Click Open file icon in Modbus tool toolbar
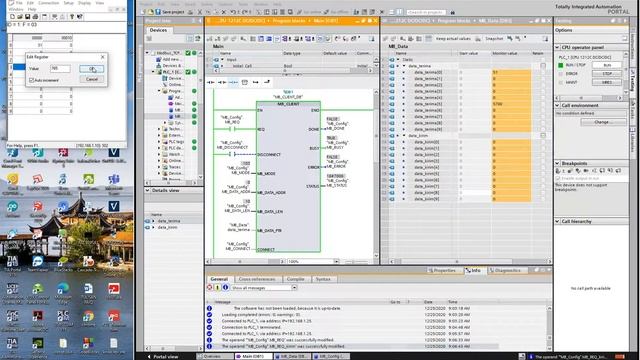Screen dimensions: 640x360 click(20, 17)
